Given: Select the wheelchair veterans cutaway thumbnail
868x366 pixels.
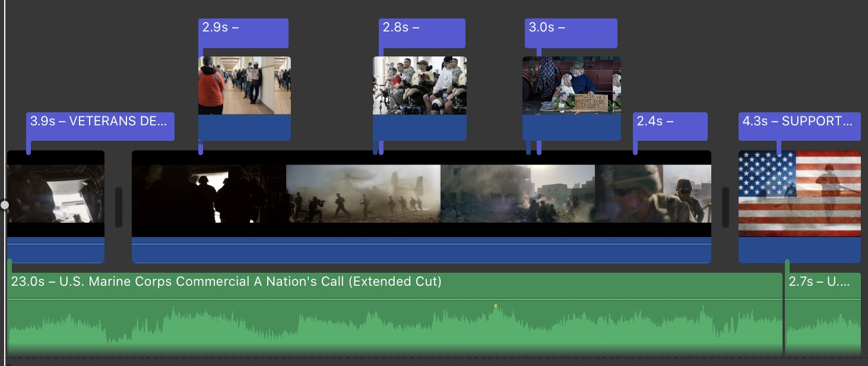Looking at the screenshot, I should coord(420,86).
